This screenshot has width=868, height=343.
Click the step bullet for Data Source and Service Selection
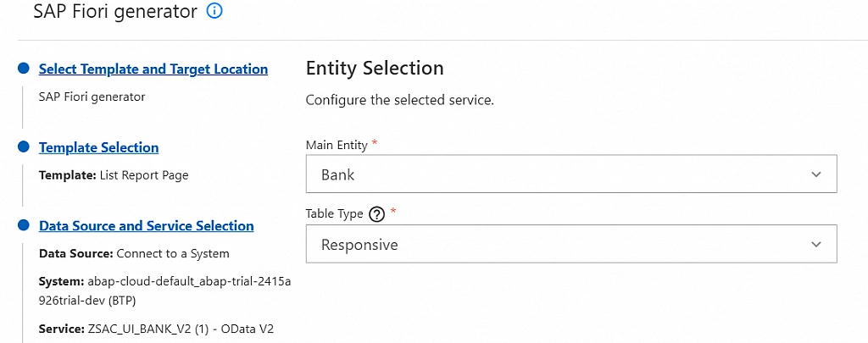pos(24,226)
